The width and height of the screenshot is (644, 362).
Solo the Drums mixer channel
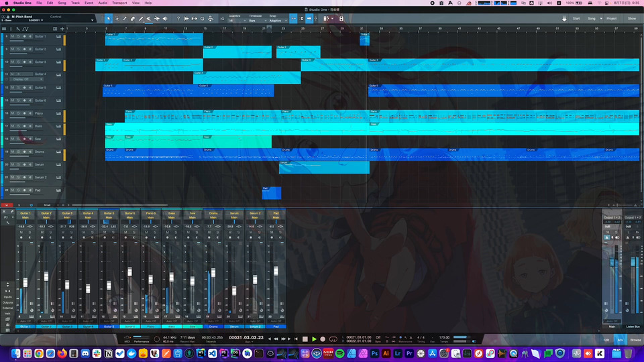tap(217, 233)
